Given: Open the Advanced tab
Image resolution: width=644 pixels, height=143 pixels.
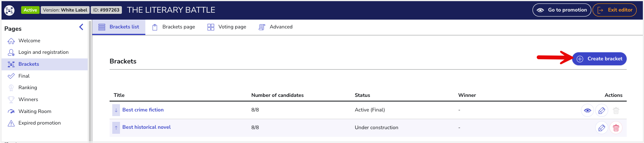Looking at the screenshot, I should point(276,27).
